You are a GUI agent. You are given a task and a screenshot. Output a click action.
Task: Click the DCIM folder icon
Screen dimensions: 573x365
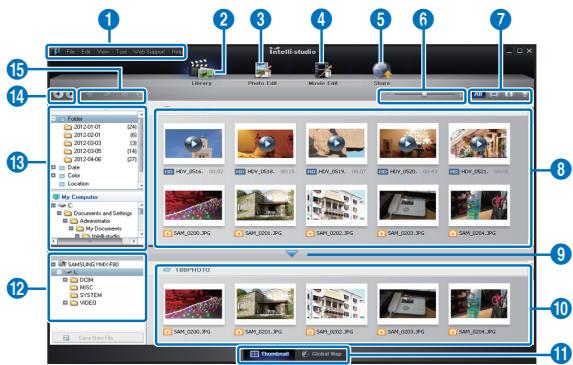tap(74, 280)
